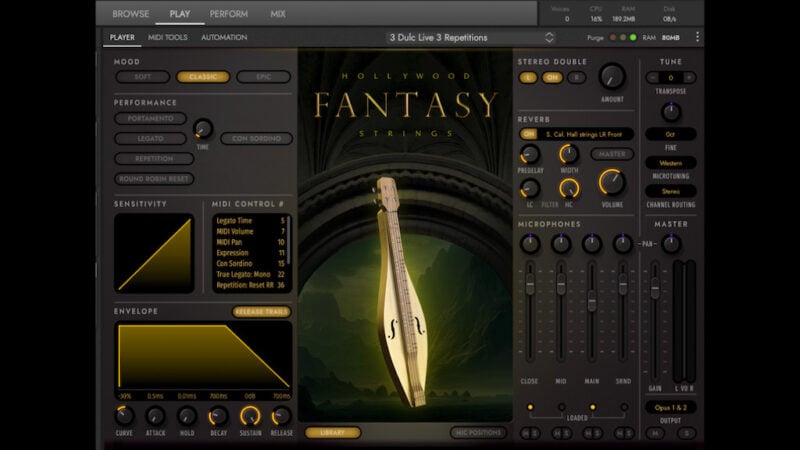800x450 pixels.
Task: Switch to the Browse tab
Action: pos(130,14)
